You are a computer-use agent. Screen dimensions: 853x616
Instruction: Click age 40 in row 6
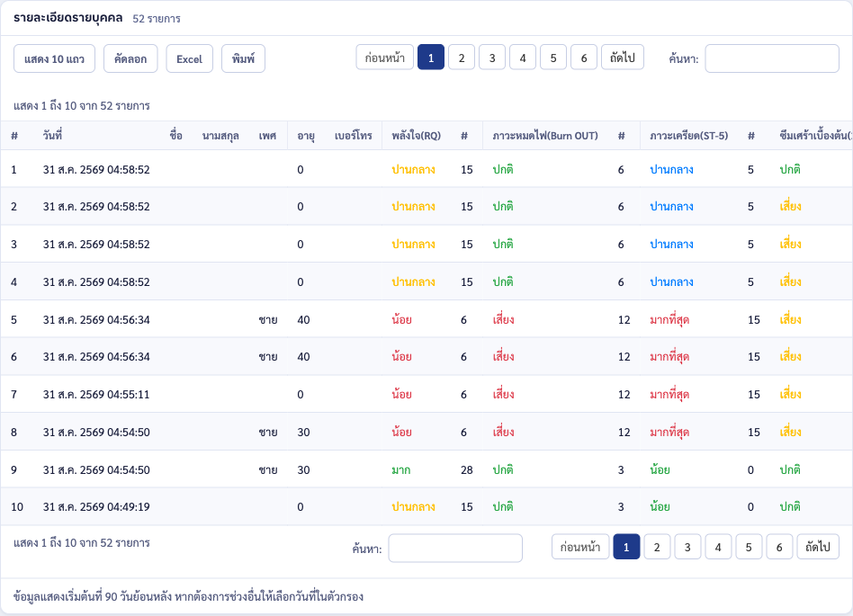(303, 357)
